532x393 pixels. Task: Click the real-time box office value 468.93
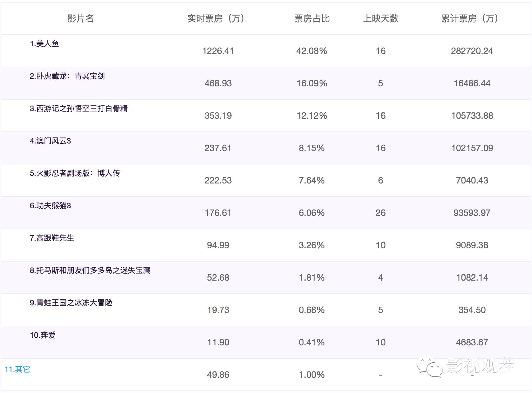[218, 83]
